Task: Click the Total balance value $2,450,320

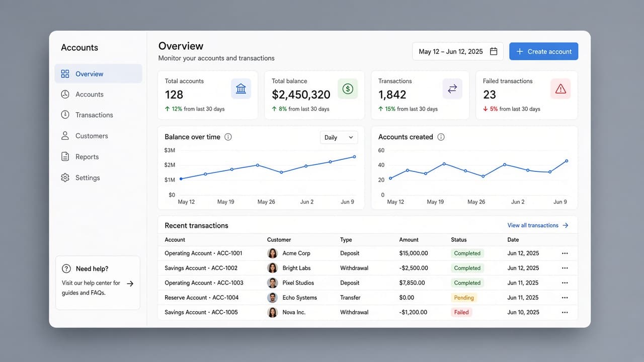Action: (x=301, y=95)
